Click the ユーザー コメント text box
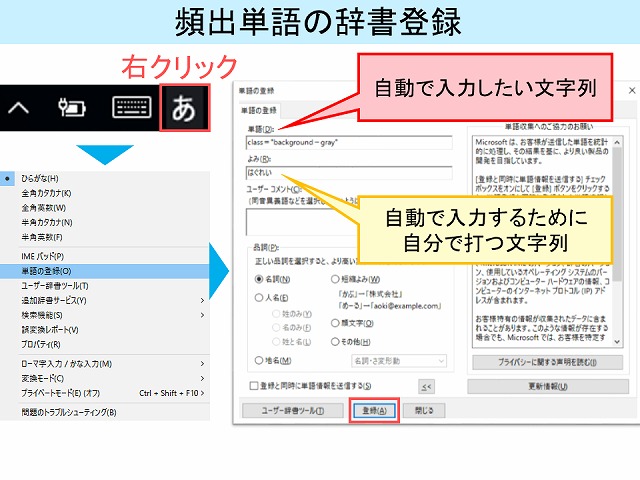Viewport: 640px width, 480px height. point(302,222)
